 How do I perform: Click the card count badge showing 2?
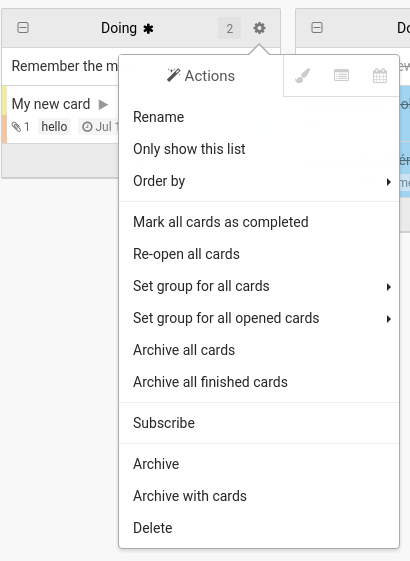click(229, 28)
